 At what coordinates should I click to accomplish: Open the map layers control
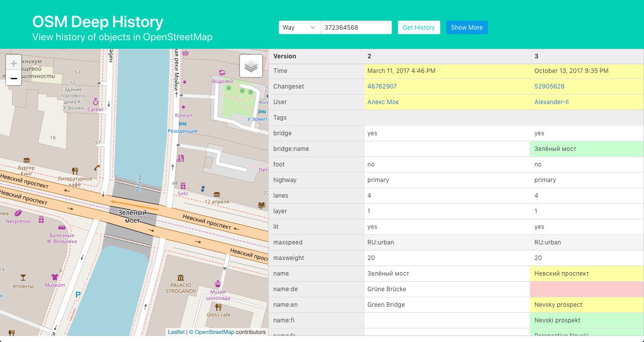[251, 66]
